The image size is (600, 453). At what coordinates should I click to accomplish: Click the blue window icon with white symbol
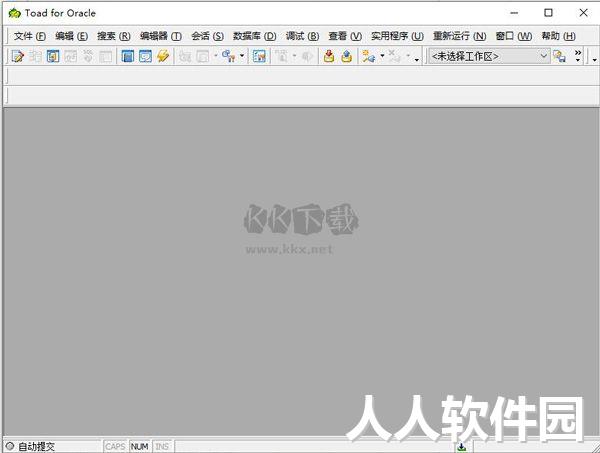coord(145,56)
